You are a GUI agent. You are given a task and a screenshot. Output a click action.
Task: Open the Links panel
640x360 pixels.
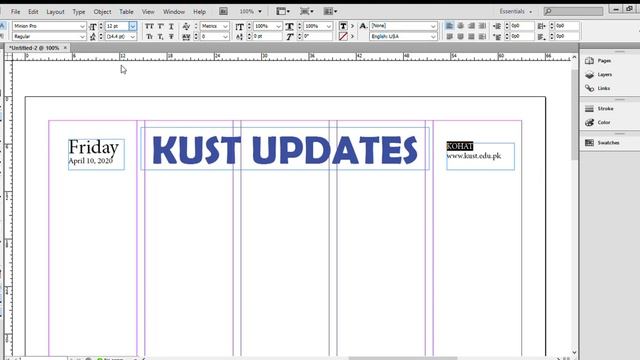(x=599, y=89)
